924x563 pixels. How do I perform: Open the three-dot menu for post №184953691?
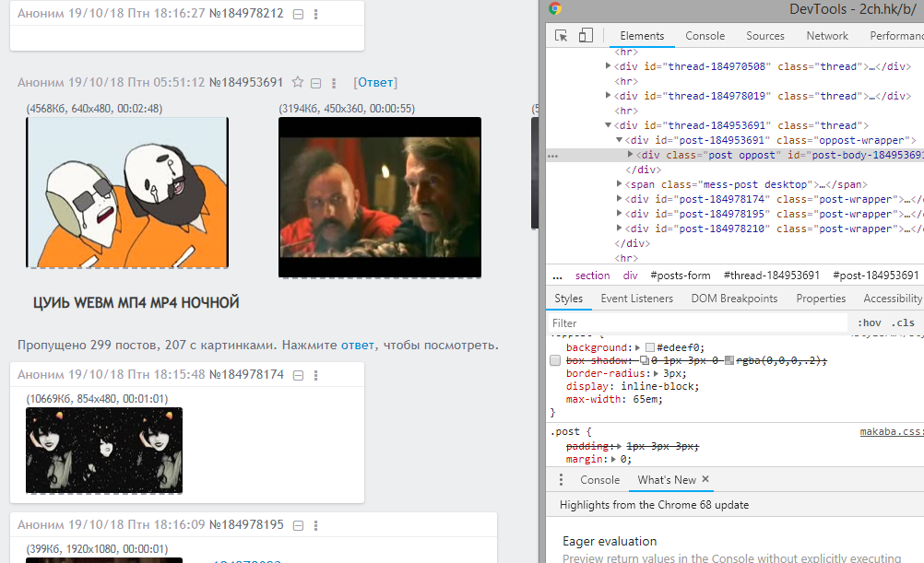[x=334, y=83]
